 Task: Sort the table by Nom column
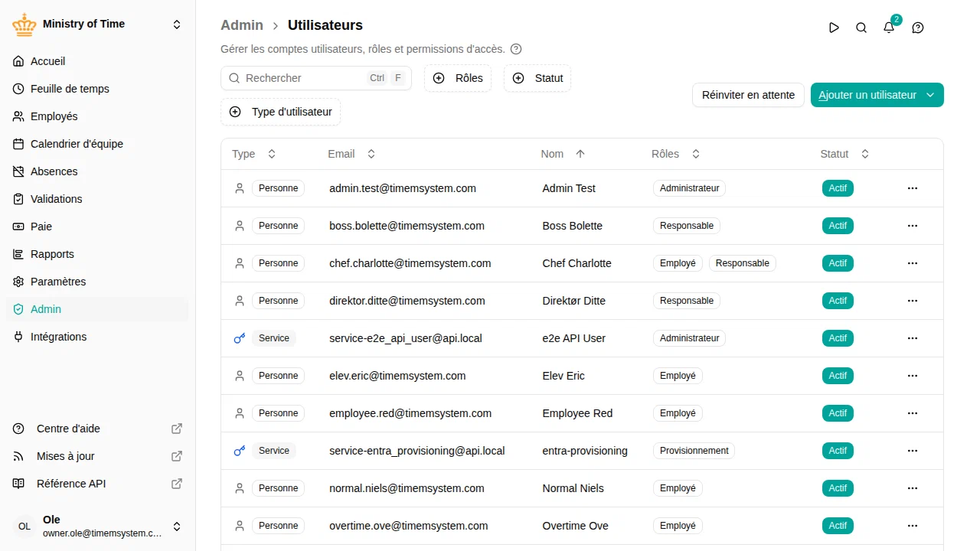[563, 154]
